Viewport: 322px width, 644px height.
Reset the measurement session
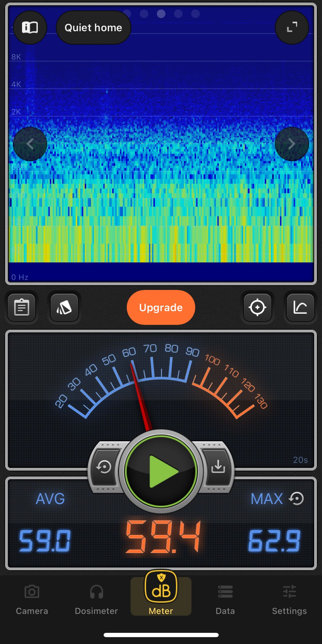104,467
